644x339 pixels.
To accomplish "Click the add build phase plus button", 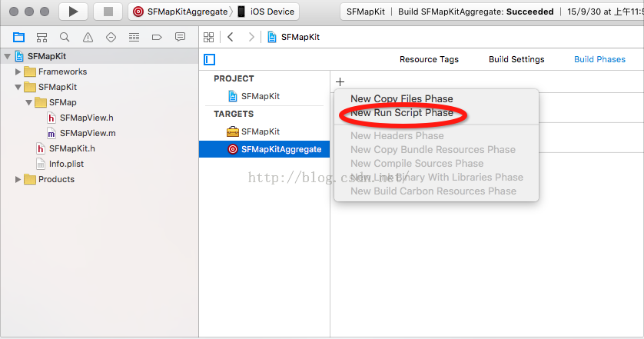I will coord(340,81).
